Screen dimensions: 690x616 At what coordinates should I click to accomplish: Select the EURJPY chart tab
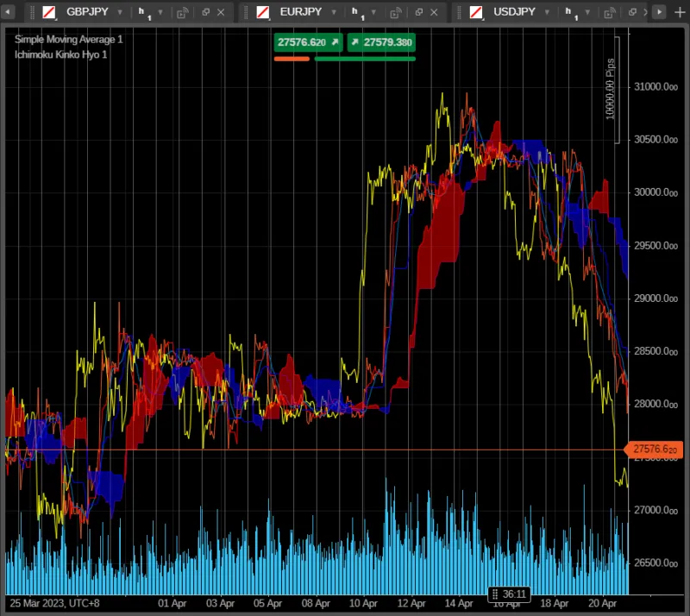[299, 12]
